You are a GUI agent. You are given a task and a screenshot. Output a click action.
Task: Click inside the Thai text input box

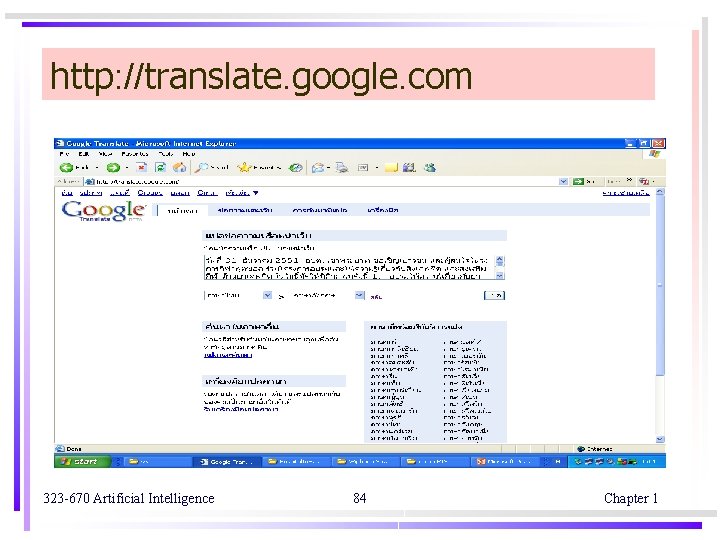349,268
